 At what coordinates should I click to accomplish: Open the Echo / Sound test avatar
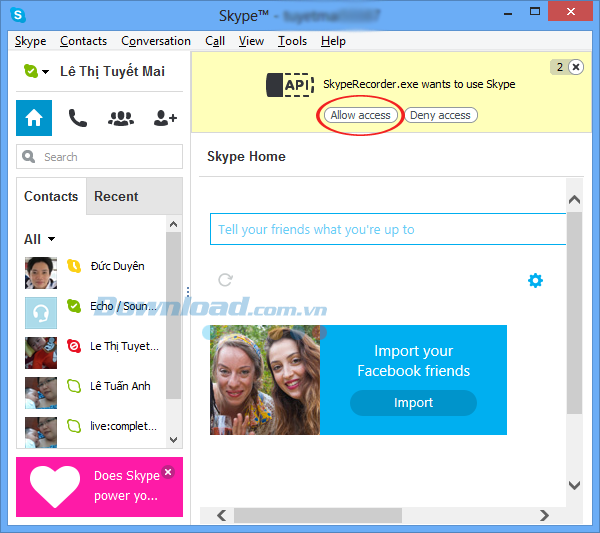41,313
